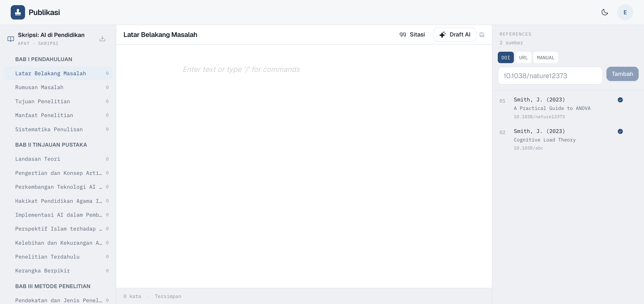Toggle dark mode moon icon

(x=604, y=12)
